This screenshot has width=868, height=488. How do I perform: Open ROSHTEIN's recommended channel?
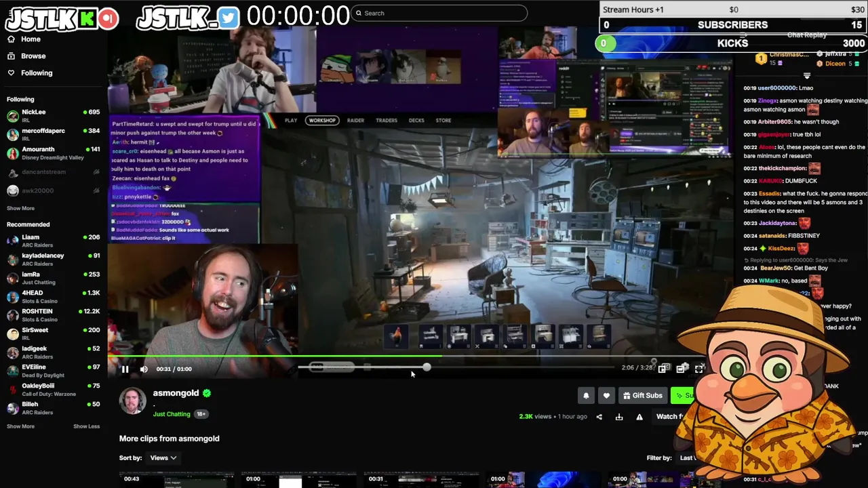tap(54, 315)
